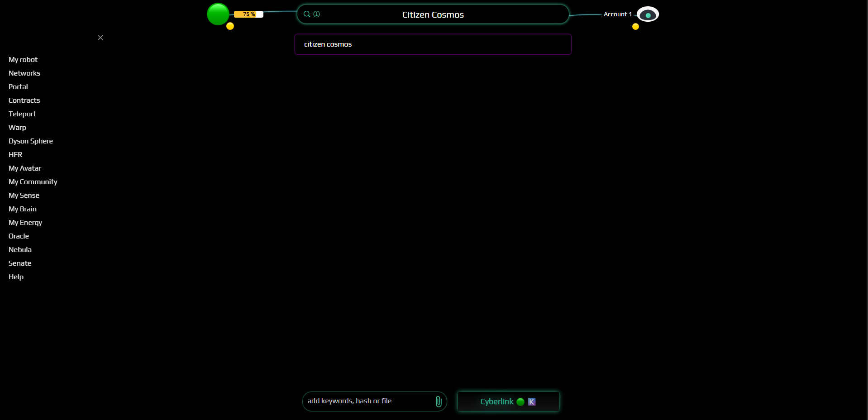Click the green dot in Cyberlink button
This screenshot has width=868, height=420.
click(x=520, y=402)
